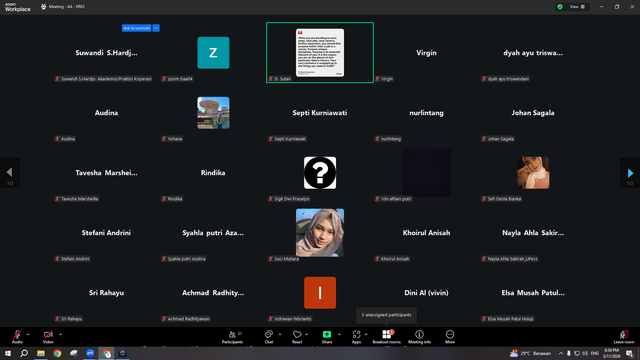Viewport: 640px width, 360px height.
Task: Click Stefani Andrini participant name
Action: point(106,233)
